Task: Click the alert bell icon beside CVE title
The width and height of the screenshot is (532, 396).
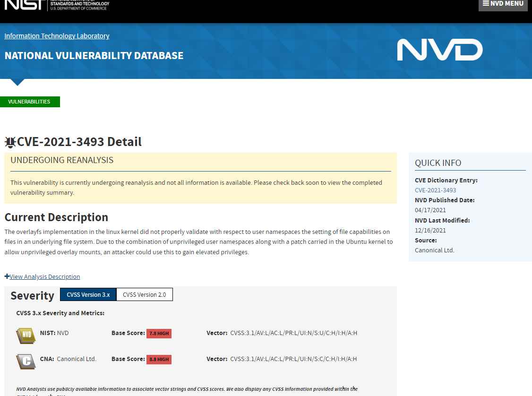Action: [10, 142]
